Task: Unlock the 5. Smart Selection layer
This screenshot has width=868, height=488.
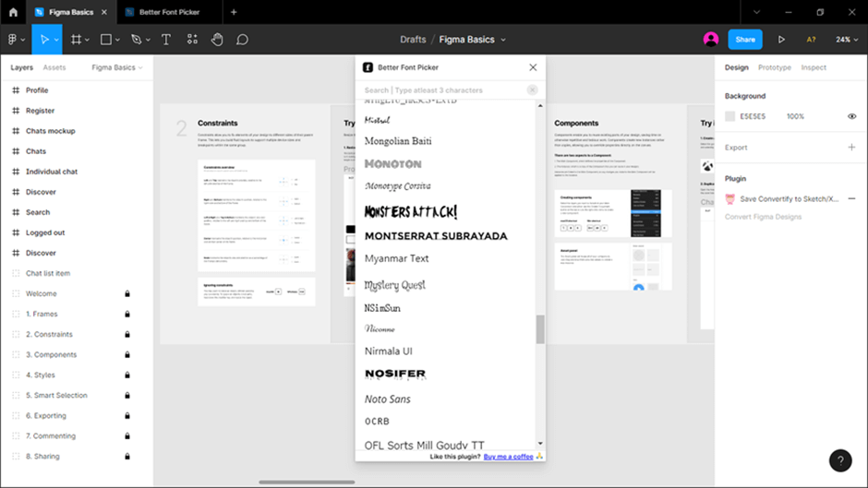Action: (127, 395)
